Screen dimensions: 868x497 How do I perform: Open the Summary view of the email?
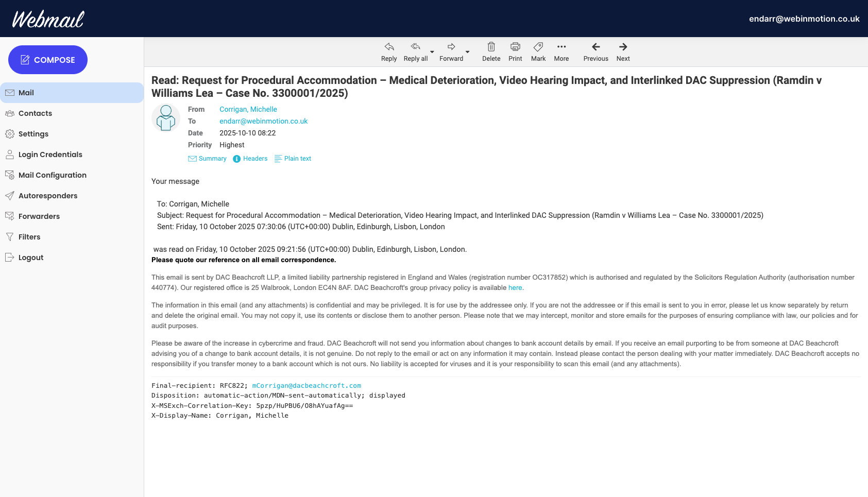pyautogui.click(x=207, y=159)
